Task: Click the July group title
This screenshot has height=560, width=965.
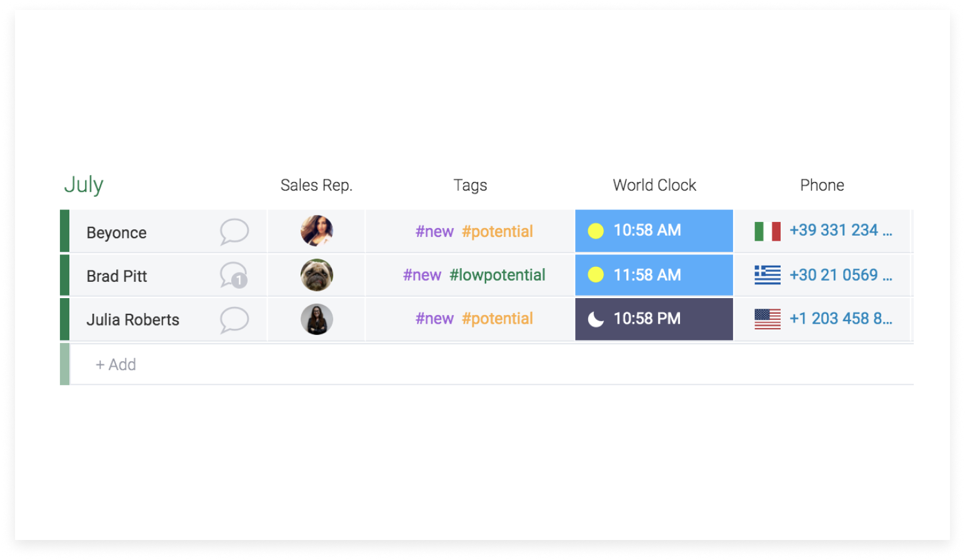Action: click(84, 185)
